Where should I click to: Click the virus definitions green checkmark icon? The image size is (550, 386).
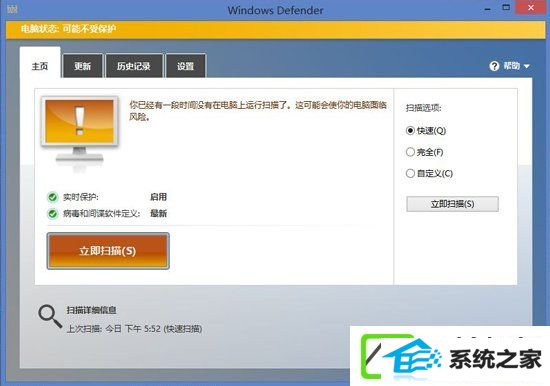coord(53,213)
